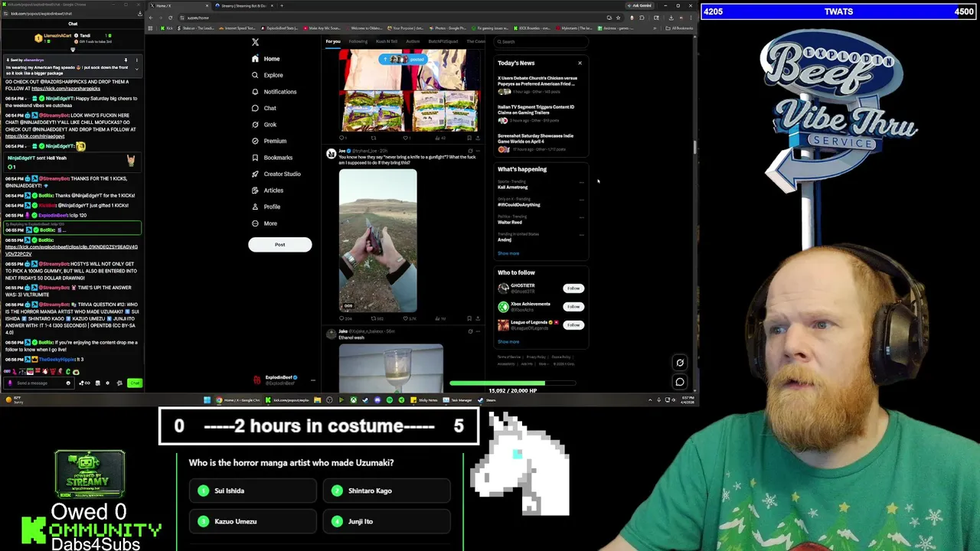Open File Explorer from taskbar
The image size is (980, 551).
coord(317,399)
